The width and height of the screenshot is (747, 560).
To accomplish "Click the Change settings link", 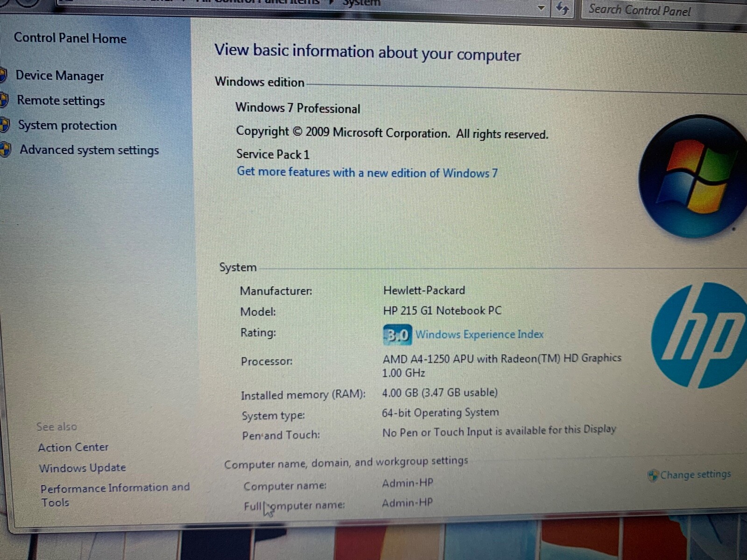I will pyautogui.click(x=696, y=475).
